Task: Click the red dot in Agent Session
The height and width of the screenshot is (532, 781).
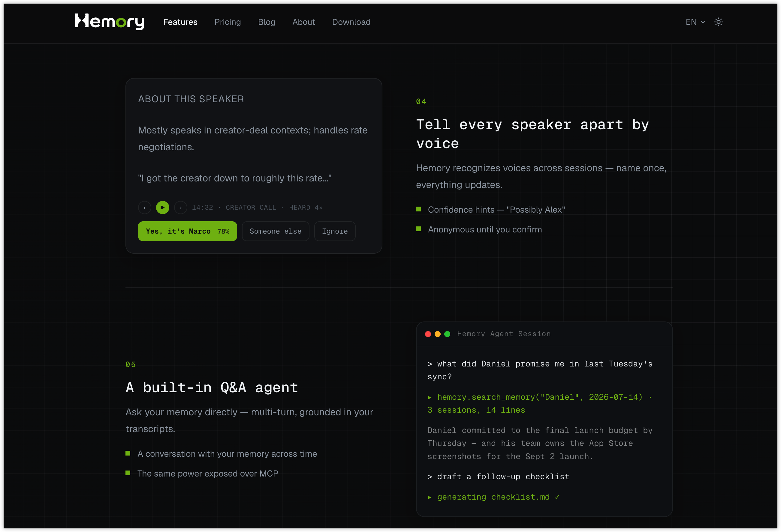Action: point(428,334)
